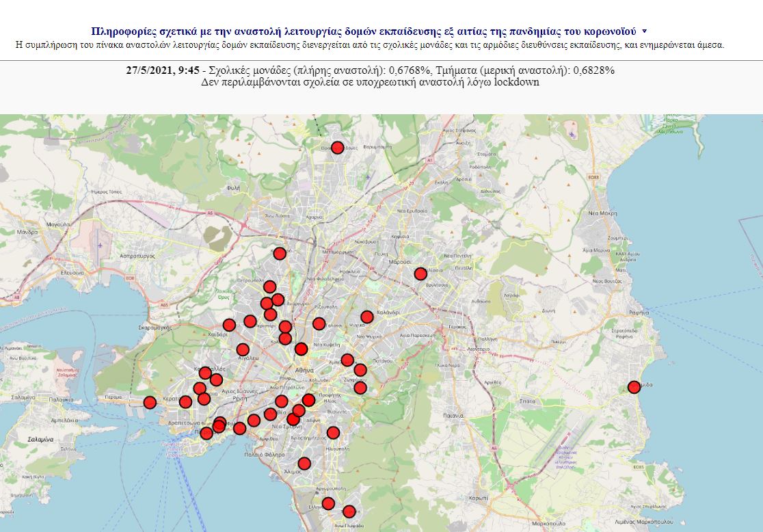This screenshot has height=532, width=763.
Task: Click the blue heading about school suspensions
Action: pyautogui.click(x=364, y=31)
